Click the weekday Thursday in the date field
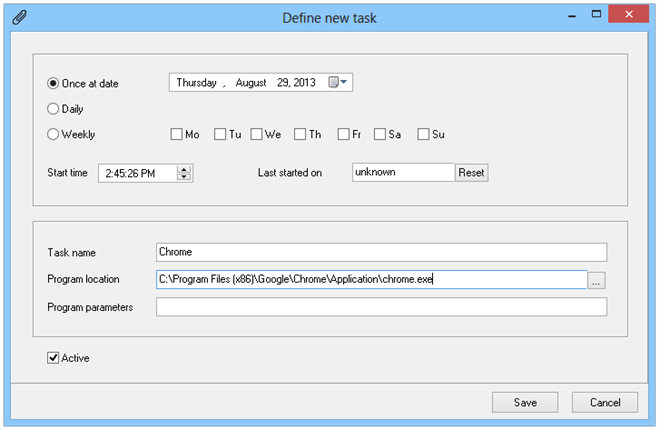The height and width of the screenshot is (430, 660). coord(196,82)
